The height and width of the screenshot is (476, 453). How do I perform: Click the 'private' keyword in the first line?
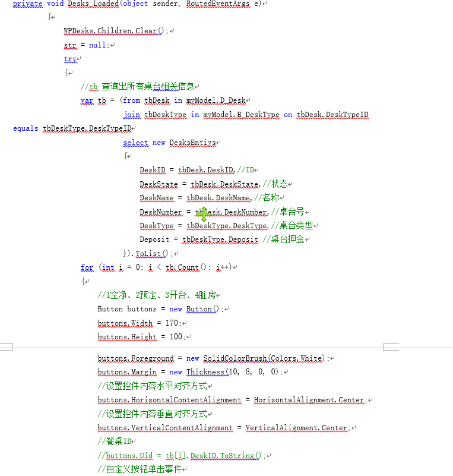tap(27, 4)
